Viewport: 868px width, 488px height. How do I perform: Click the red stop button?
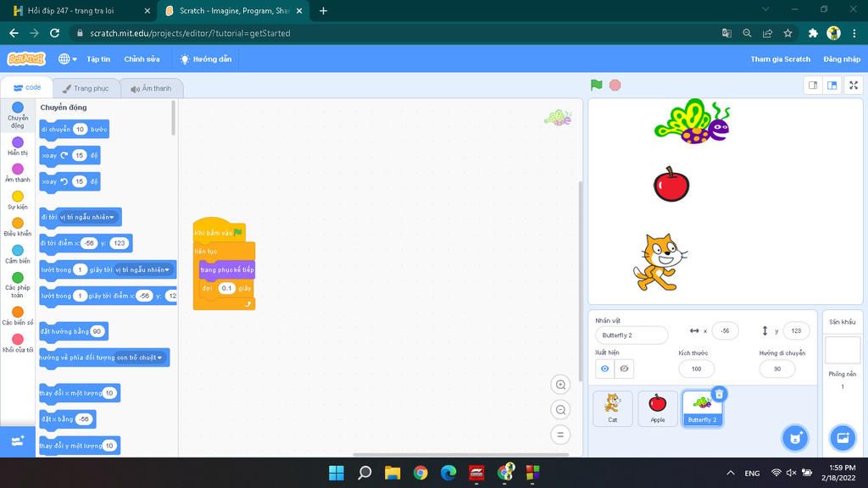coord(615,86)
